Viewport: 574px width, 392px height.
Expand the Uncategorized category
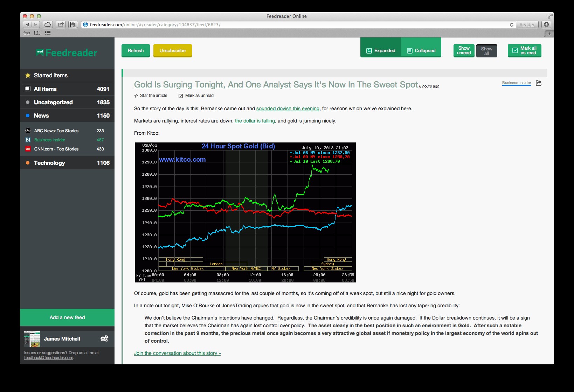[67, 102]
